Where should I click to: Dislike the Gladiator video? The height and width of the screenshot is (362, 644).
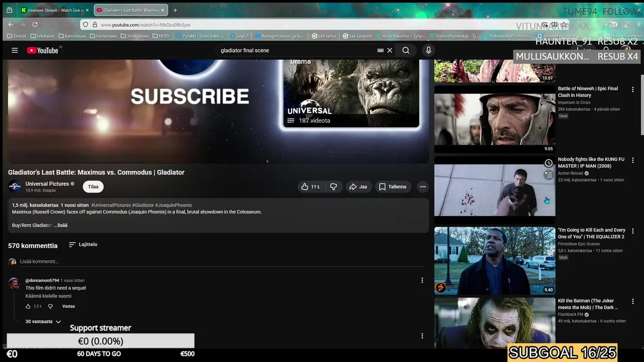[333, 187]
